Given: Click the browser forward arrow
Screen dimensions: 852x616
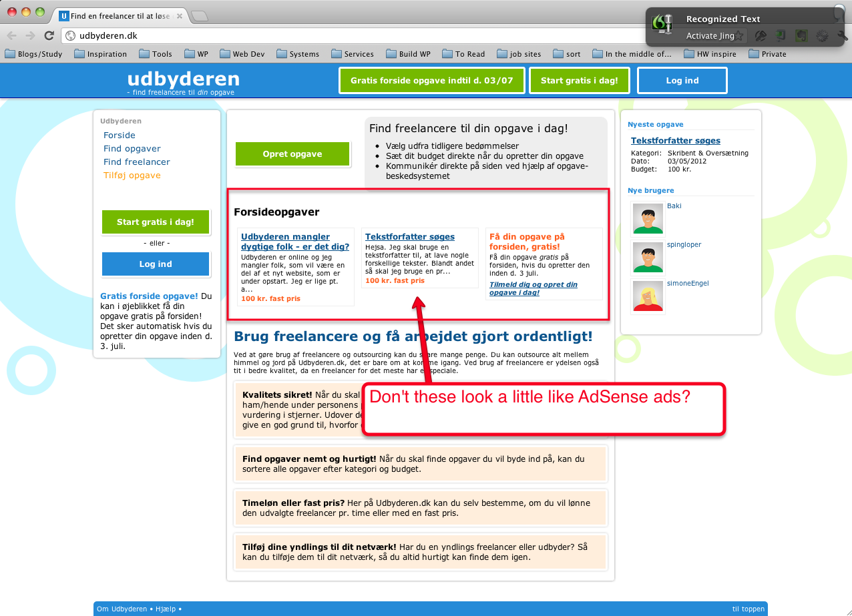Looking at the screenshot, I should (x=30, y=35).
